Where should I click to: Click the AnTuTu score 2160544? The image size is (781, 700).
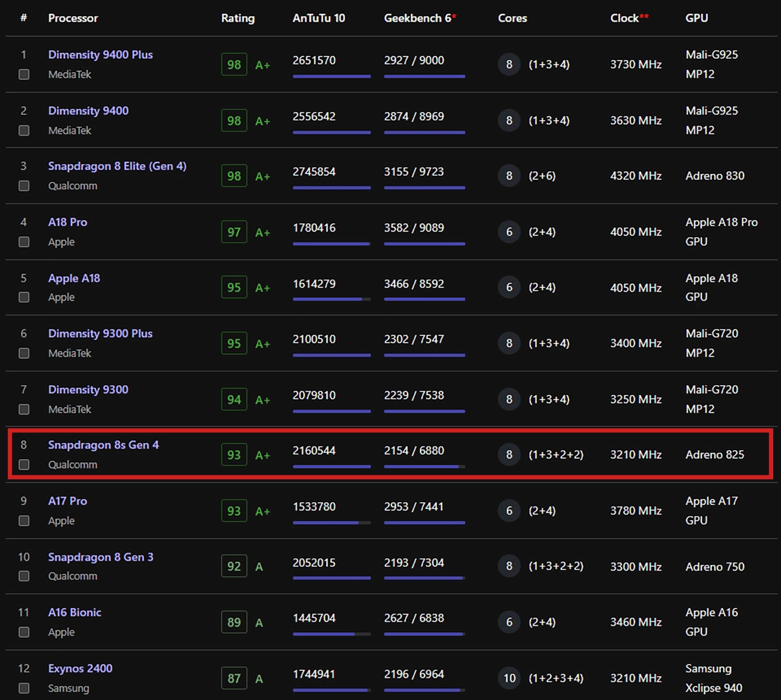(x=314, y=451)
